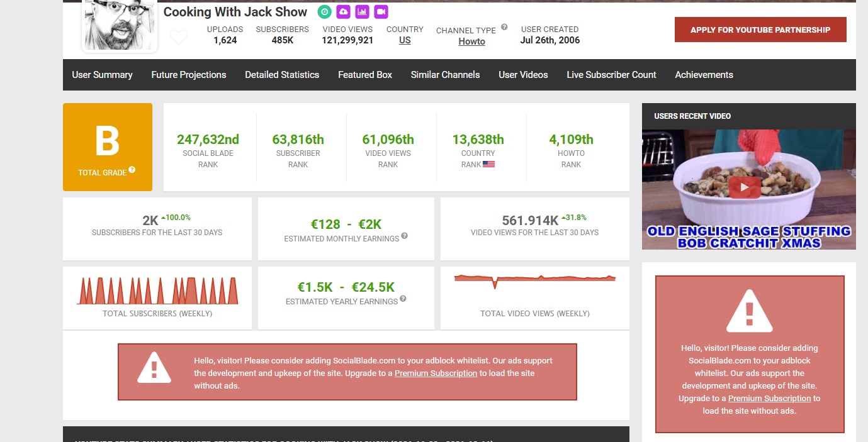Go to the Featured Box tab

(365, 75)
